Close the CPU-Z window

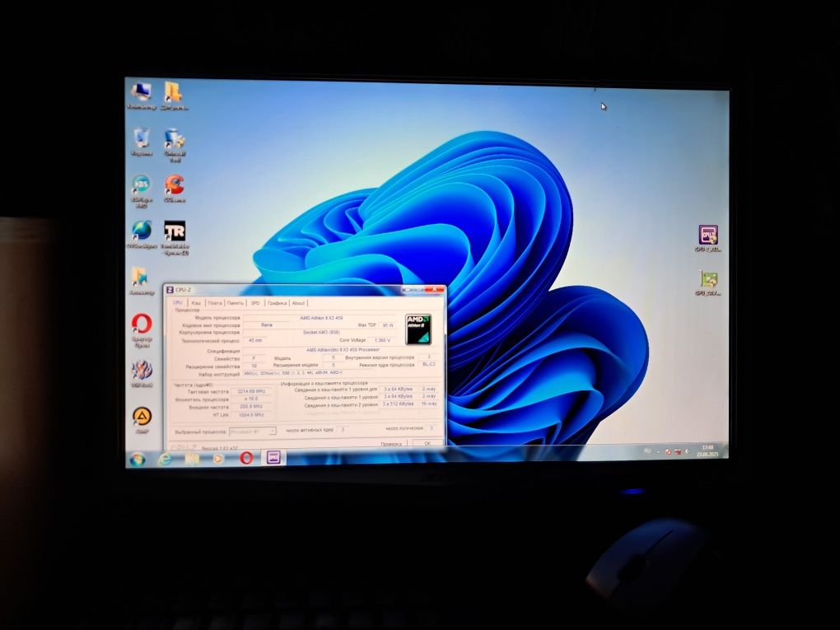click(x=436, y=290)
